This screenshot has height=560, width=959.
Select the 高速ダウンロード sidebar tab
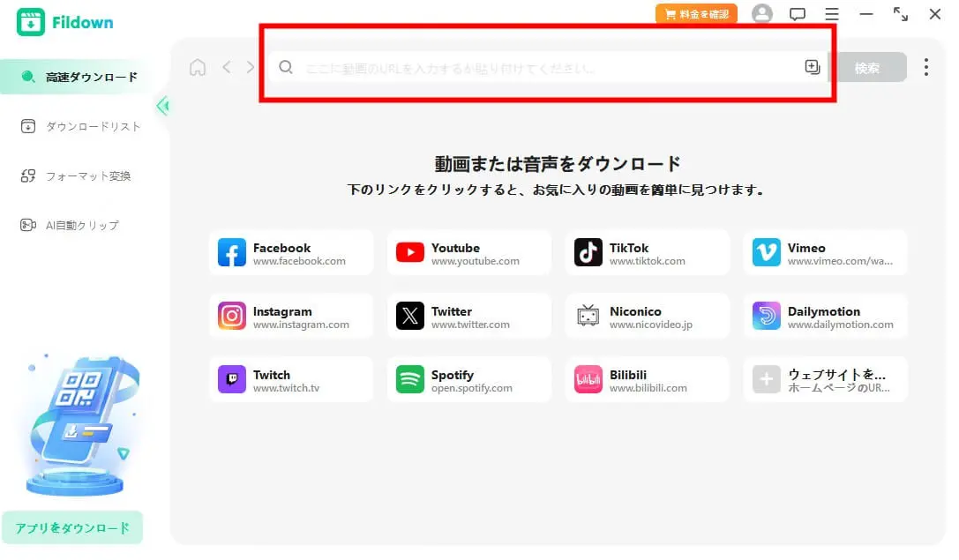tap(77, 77)
